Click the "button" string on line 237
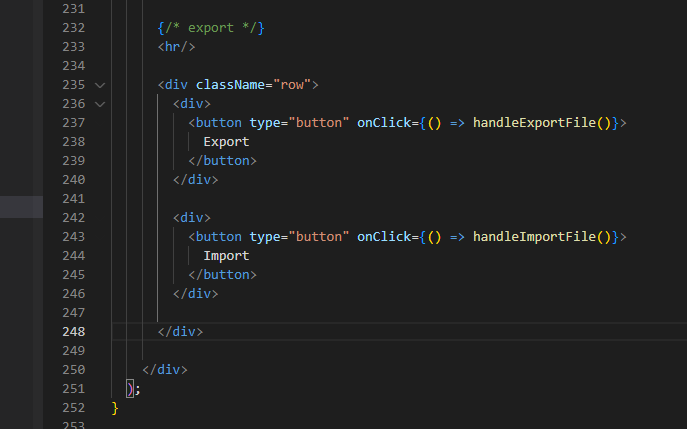 (319, 123)
